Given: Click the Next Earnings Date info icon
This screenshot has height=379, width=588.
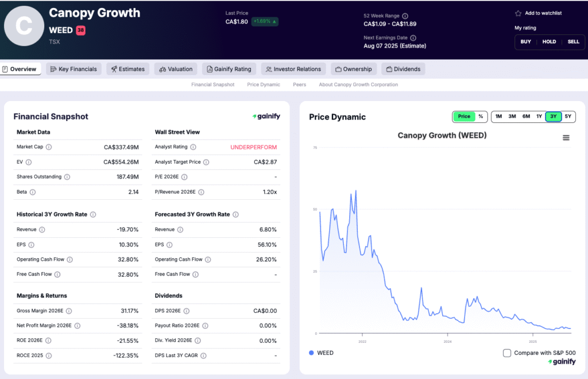Looking at the screenshot, I should [413, 38].
